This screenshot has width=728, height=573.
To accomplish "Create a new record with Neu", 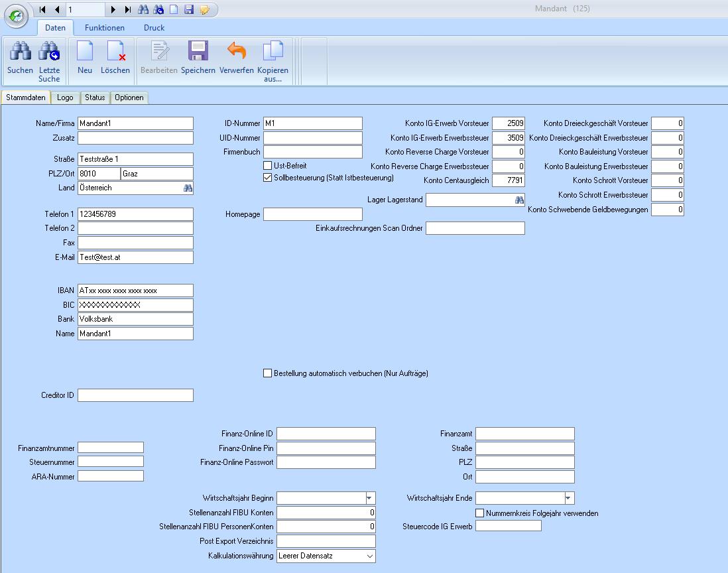I will [85, 52].
